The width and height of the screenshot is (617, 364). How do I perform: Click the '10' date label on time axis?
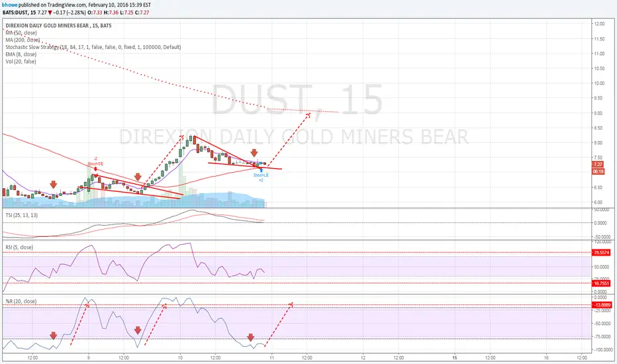(x=180, y=357)
